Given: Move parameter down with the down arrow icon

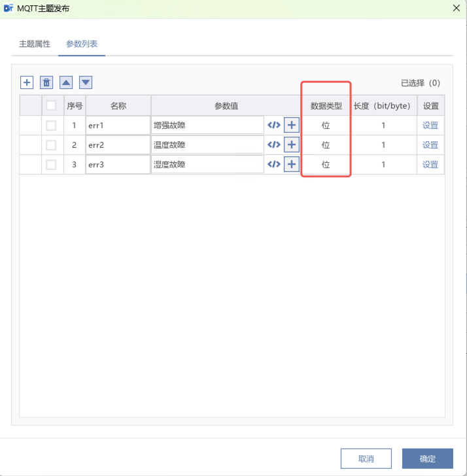Looking at the screenshot, I should pos(86,82).
